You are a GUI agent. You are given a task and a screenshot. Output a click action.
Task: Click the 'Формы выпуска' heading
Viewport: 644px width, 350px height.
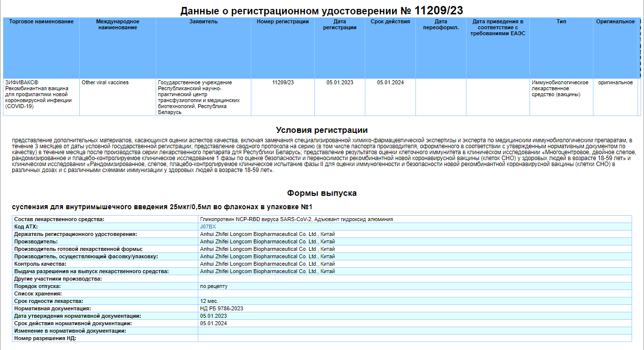coord(322,193)
